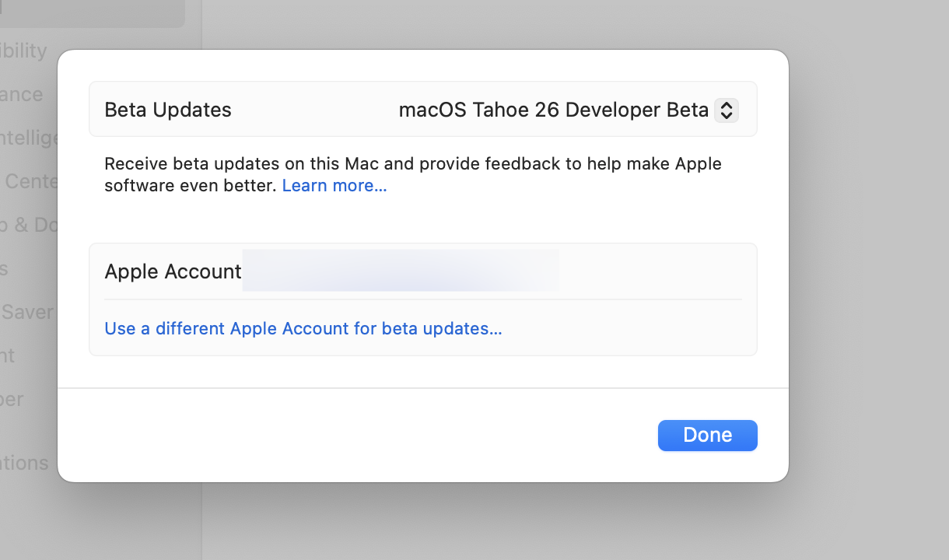Click the Receive beta updates description text
The height and width of the screenshot is (560, 949).
(x=412, y=164)
